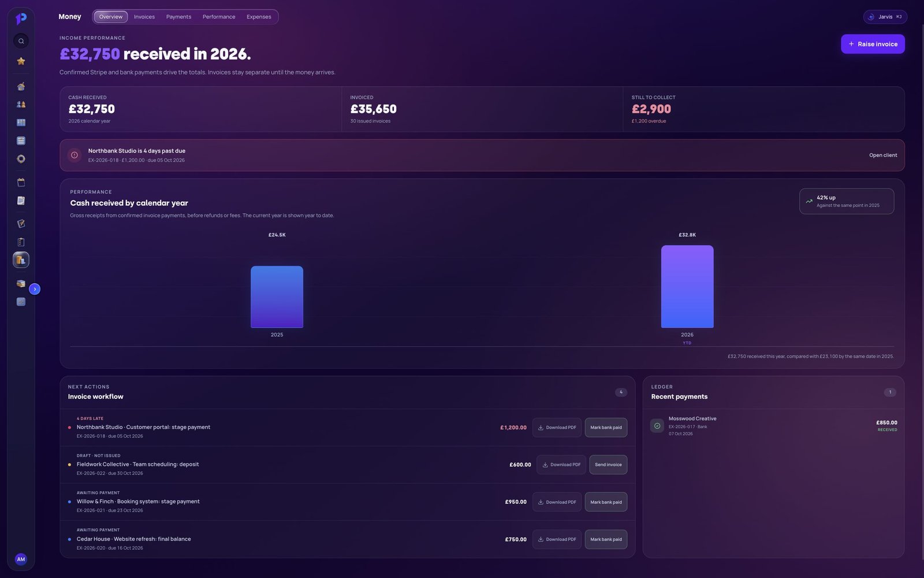Mark Willow & Finch invoice bank paid
The height and width of the screenshot is (578, 924).
606,502
